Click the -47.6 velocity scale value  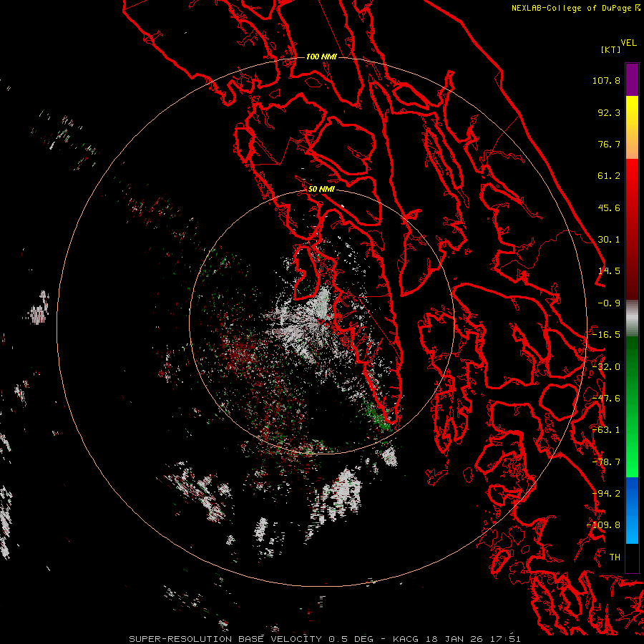tap(606, 399)
